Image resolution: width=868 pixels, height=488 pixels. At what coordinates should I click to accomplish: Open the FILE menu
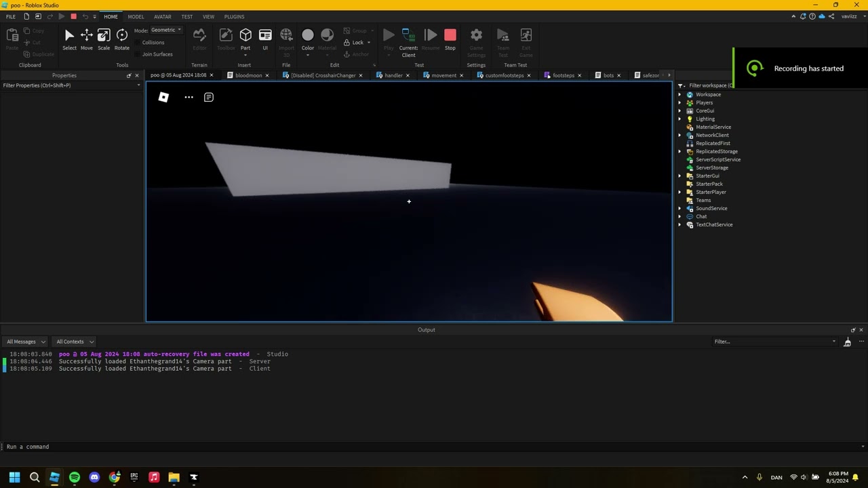(11, 16)
